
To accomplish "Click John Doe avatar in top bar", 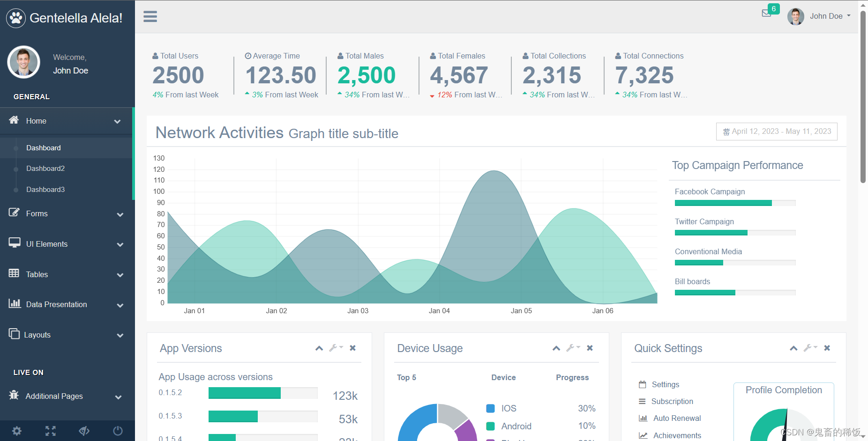I will pos(796,16).
